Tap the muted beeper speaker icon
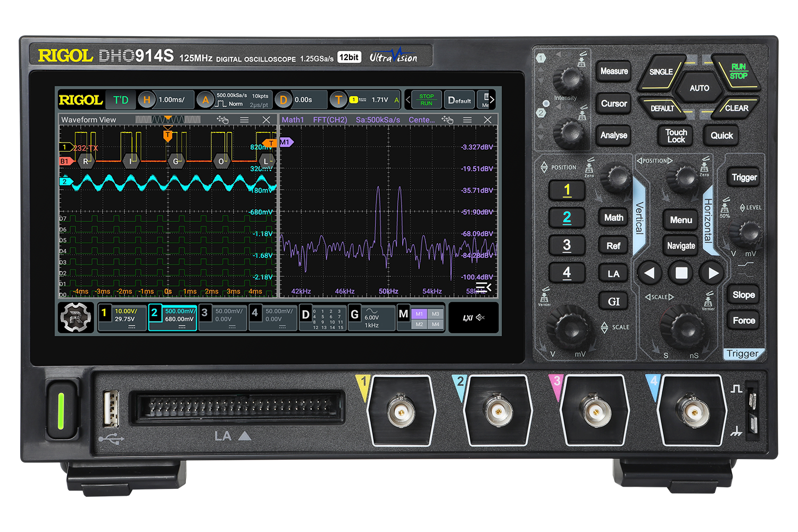 coord(480,318)
